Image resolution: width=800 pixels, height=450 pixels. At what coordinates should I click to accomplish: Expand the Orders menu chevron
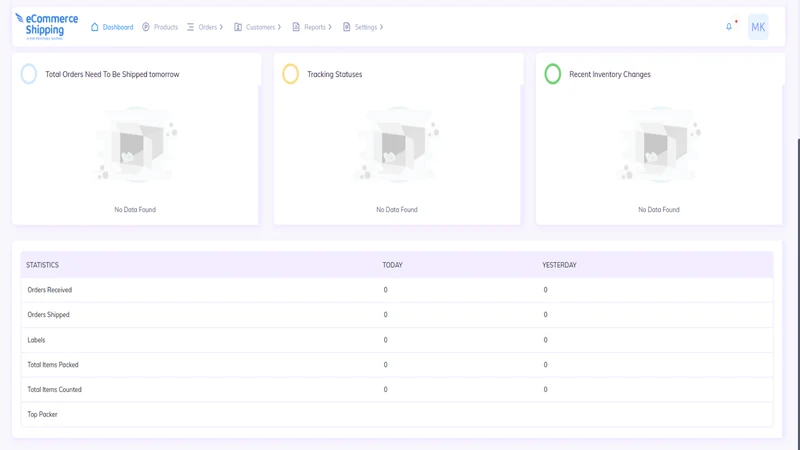(x=221, y=27)
